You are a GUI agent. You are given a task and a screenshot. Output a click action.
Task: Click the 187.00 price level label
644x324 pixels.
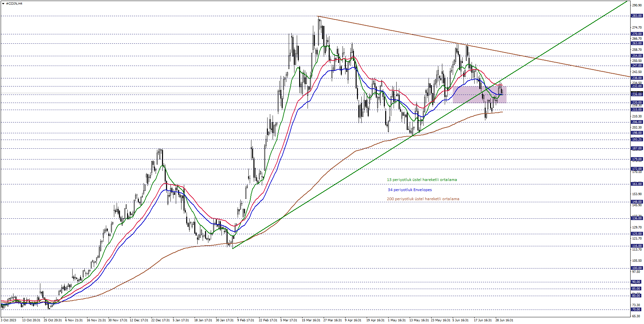tap(637, 148)
